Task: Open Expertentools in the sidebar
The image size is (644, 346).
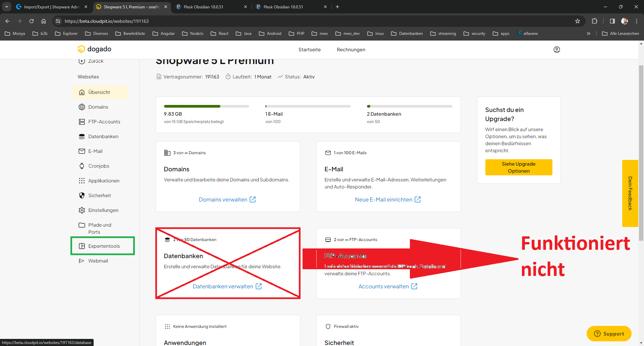Action: 104,246
